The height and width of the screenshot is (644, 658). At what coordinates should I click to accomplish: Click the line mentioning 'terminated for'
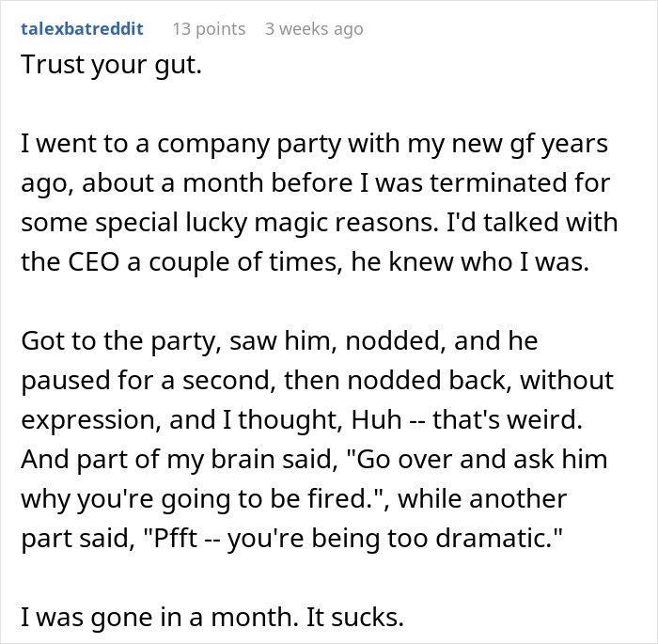pyautogui.click(x=316, y=183)
